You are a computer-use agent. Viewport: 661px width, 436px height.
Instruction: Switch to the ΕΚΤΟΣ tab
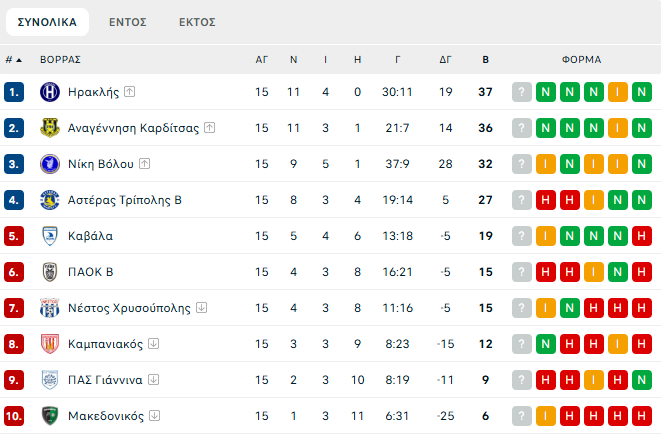(197, 21)
